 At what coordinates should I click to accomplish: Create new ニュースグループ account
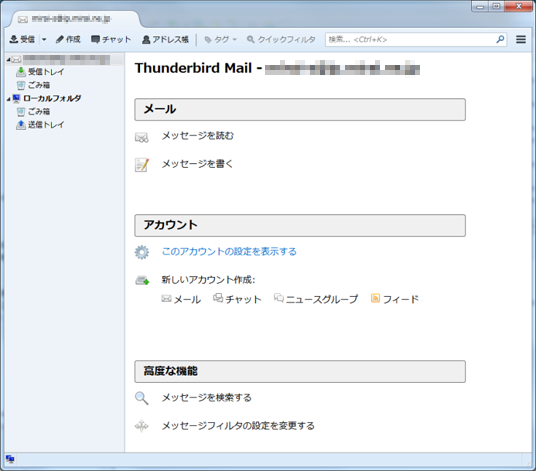[316, 299]
